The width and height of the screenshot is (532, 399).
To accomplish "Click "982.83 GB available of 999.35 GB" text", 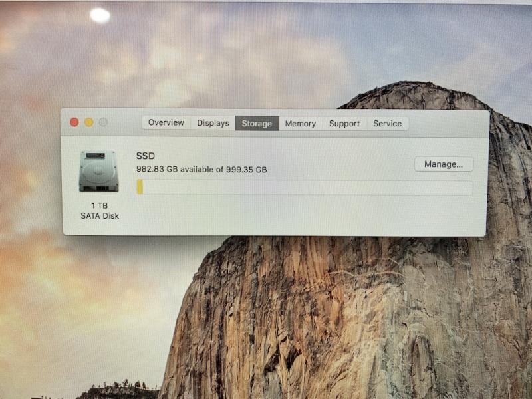I will [201, 169].
